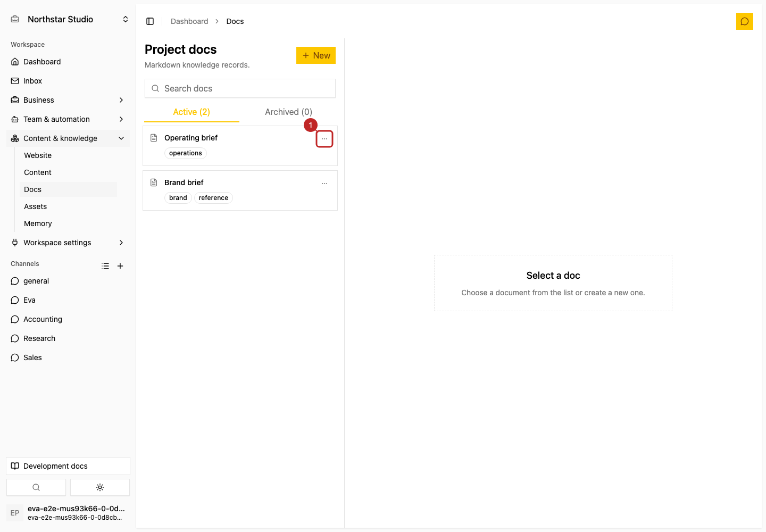This screenshot has width=766, height=532.
Task: Expand the Team & automation section
Action: 68,119
